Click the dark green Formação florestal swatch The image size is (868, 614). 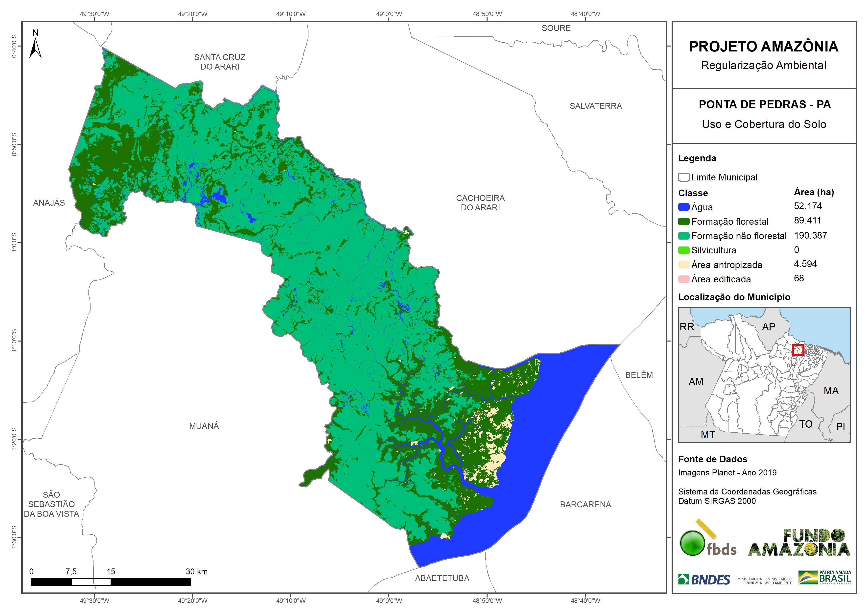coord(683,221)
